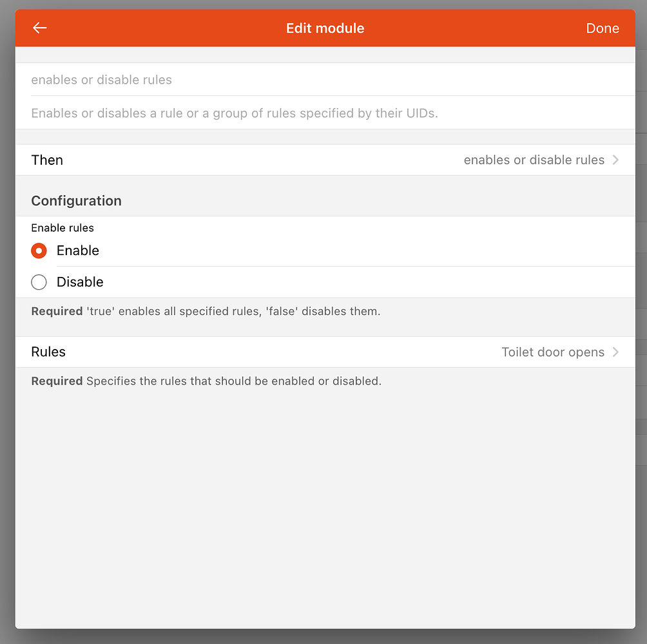Click the Then row label
This screenshot has height=644, width=647.
(46, 160)
